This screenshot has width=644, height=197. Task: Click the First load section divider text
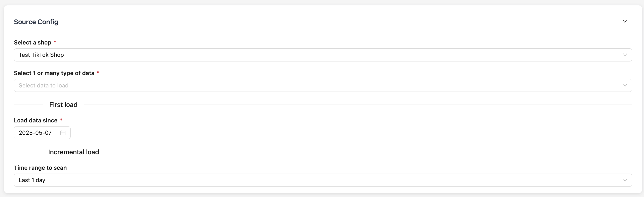click(x=63, y=105)
